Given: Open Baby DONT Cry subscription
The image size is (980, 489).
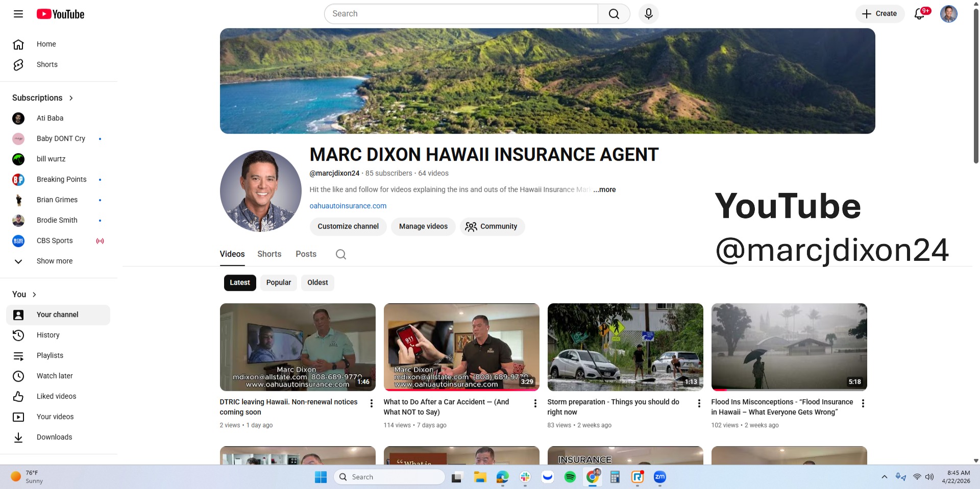Looking at the screenshot, I should click(59, 139).
